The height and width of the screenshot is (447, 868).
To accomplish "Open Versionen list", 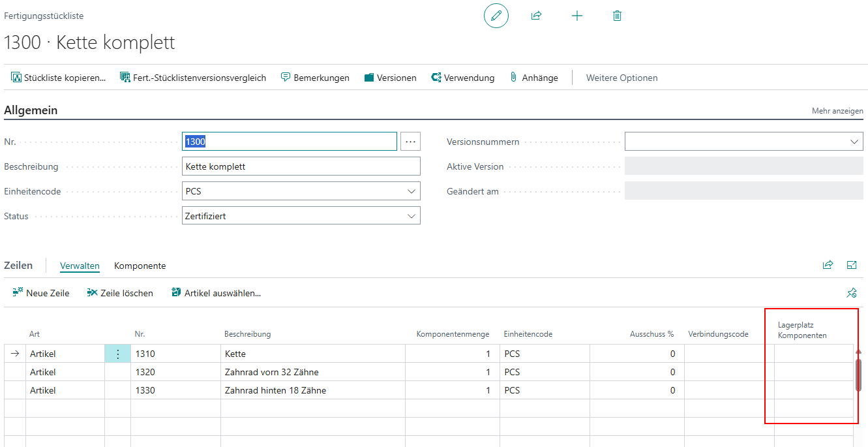I will tap(390, 78).
